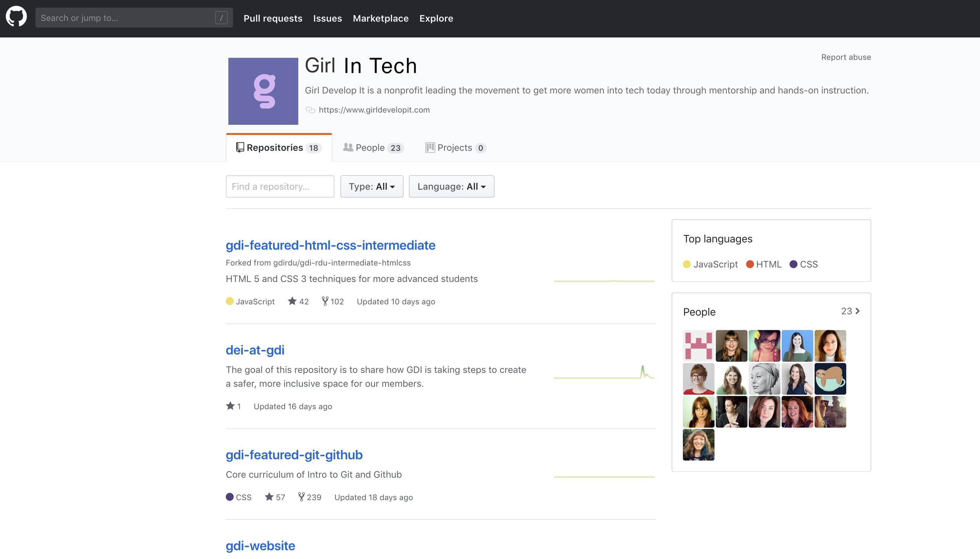The image size is (980, 559).
Task: Open the gdi-website repository
Action: coord(260,546)
